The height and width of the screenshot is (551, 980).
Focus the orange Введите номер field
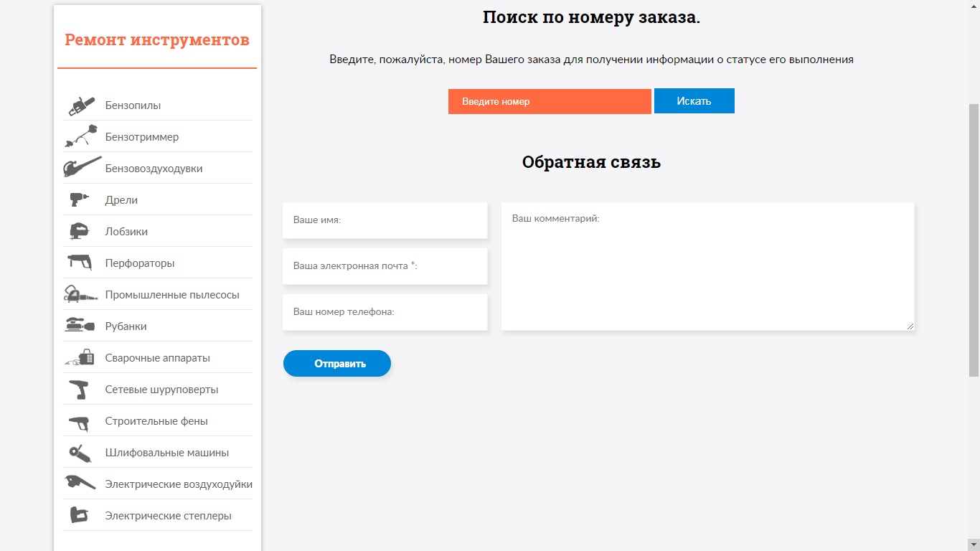pos(550,101)
